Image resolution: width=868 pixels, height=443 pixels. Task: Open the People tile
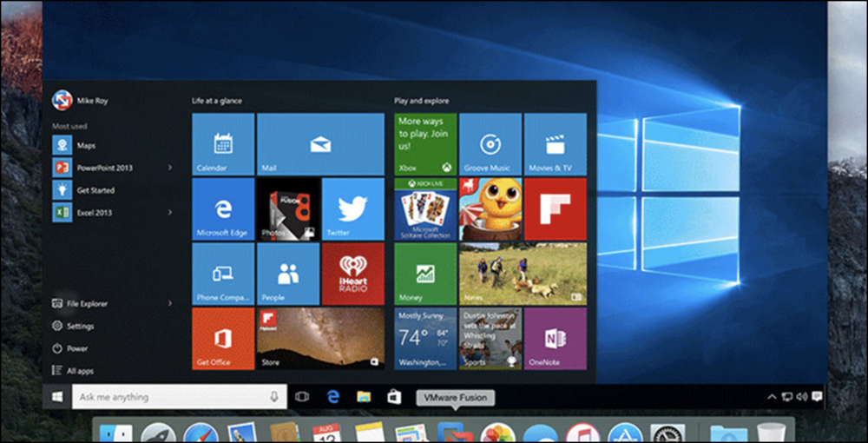[288, 274]
